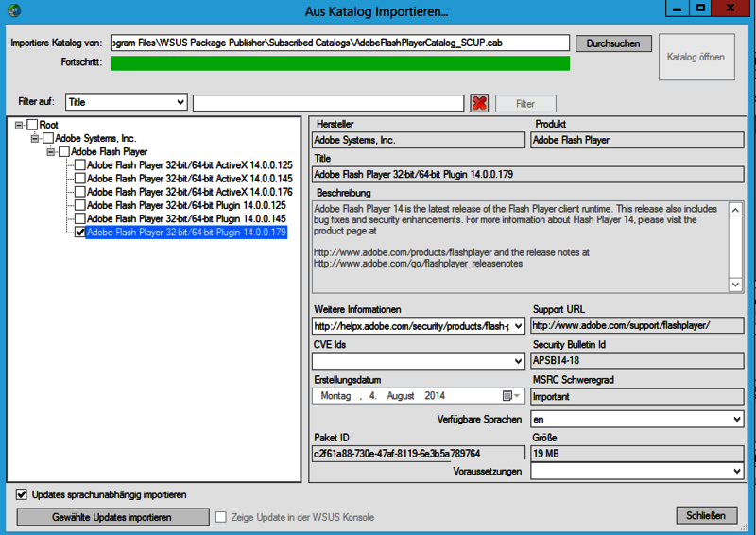
Task: Collapse the Adobe Systems, Inc. node
Action: pyautogui.click(x=35, y=138)
